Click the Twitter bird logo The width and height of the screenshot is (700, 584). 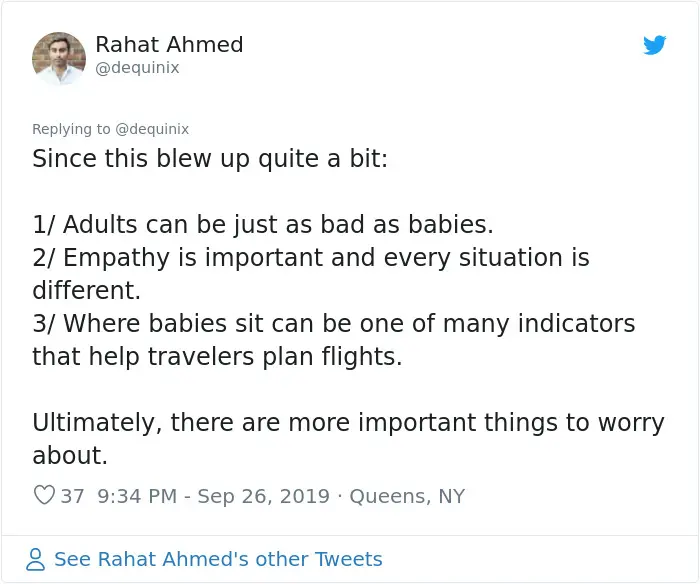655,45
